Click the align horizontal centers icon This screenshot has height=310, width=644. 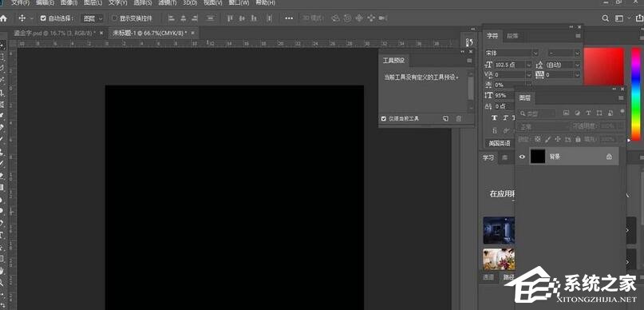184,18
